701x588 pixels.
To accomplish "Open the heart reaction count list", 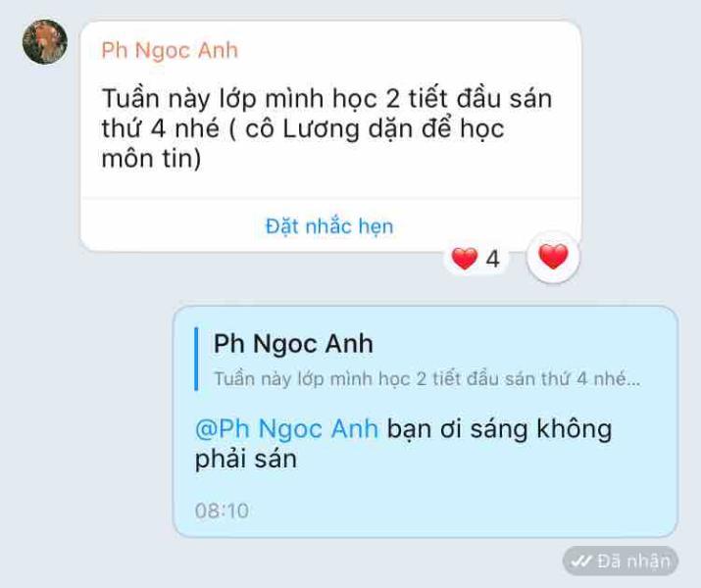I will pos(476,259).
